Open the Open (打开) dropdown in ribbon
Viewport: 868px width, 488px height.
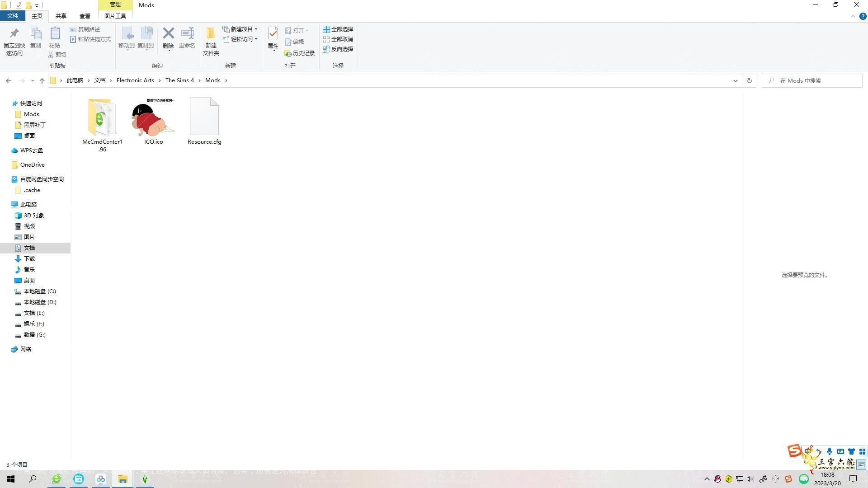[297, 31]
